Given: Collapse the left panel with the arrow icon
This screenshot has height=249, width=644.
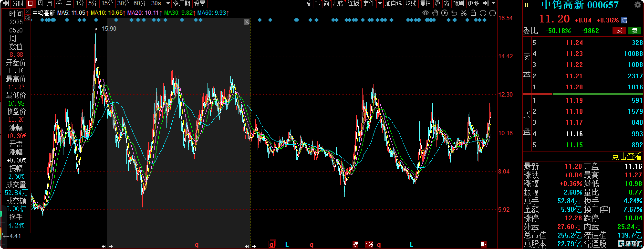Looking at the screenshot, I should [x=6, y=3].
